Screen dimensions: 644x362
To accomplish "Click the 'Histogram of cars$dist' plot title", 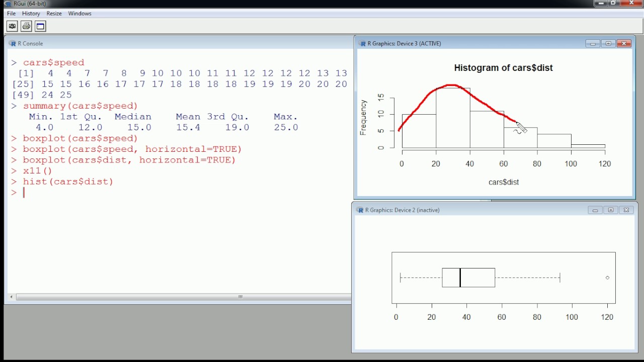I will [x=503, y=68].
